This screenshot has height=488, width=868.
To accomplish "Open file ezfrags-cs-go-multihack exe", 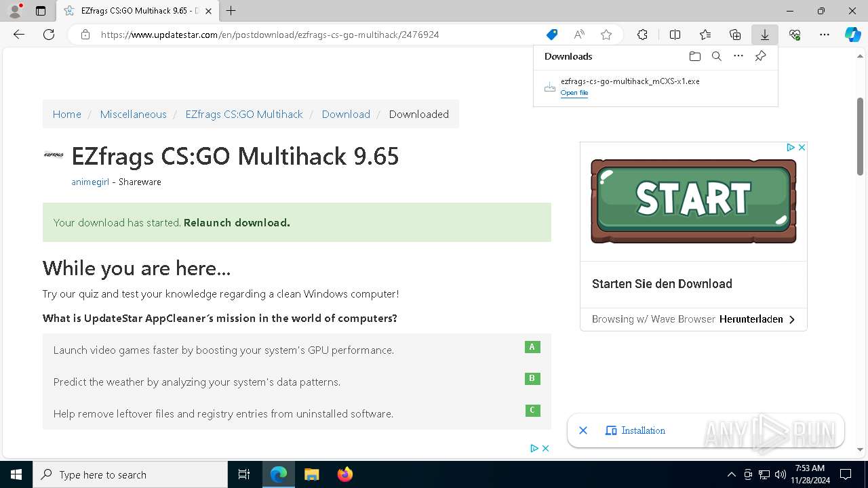I will [574, 93].
